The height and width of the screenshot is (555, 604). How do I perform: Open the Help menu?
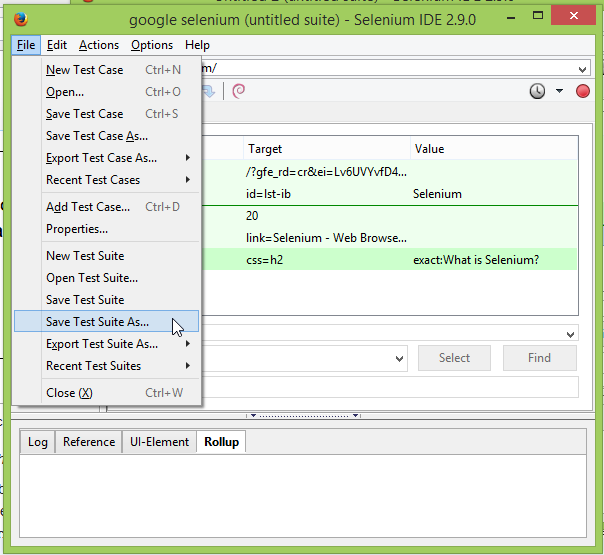[x=197, y=45]
